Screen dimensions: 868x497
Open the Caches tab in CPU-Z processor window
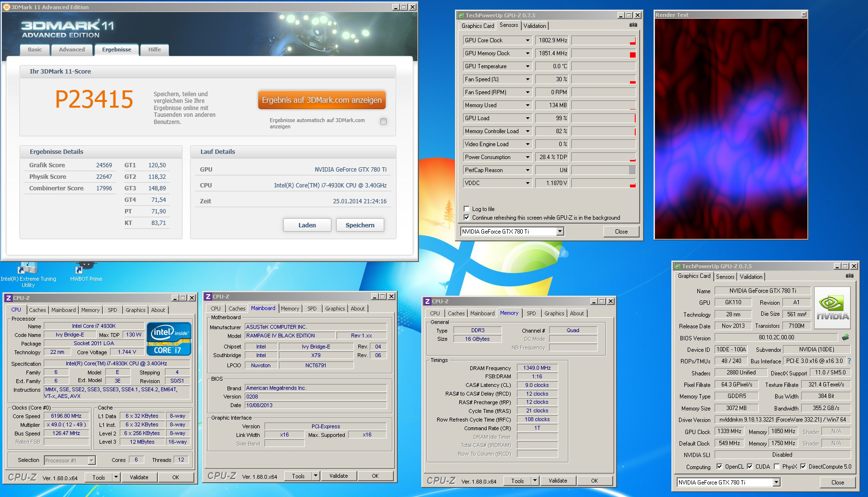(x=38, y=310)
